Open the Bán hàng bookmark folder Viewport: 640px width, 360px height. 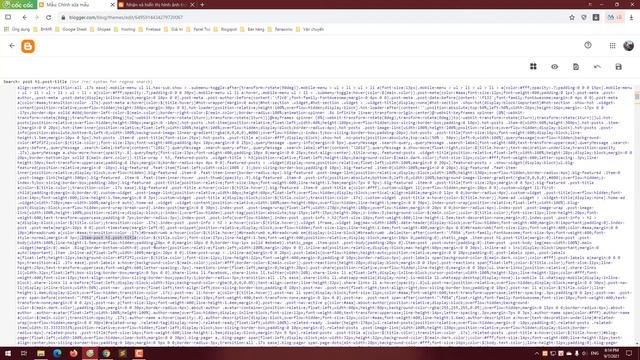252,29
